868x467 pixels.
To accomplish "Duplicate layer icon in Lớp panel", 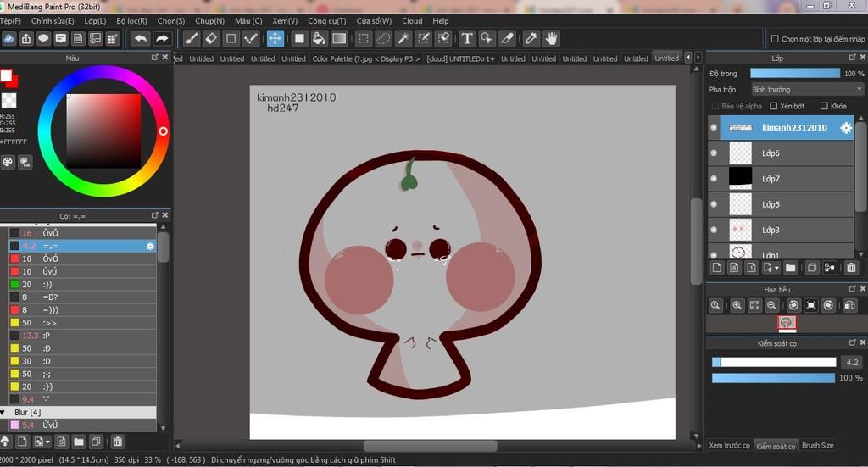I will pyautogui.click(x=812, y=268).
